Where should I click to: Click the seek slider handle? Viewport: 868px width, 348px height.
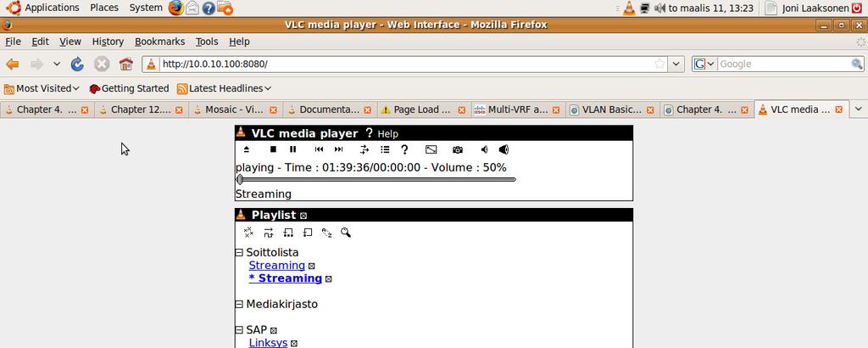click(x=240, y=180)
